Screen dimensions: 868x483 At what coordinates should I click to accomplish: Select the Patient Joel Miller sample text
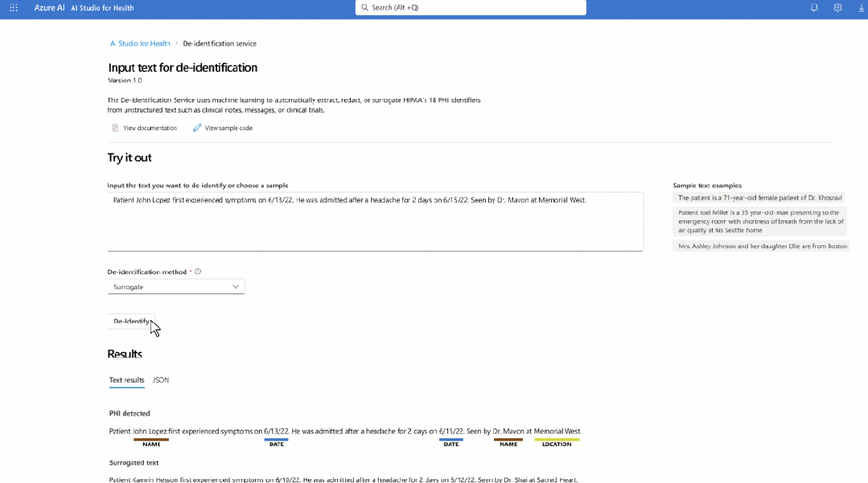(x=759, y=221)
